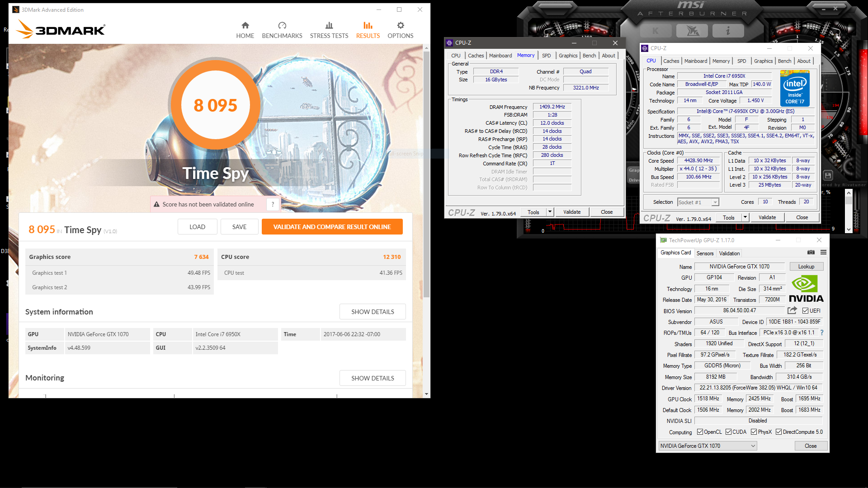Open STRESS TESTS section in 3DMark
Viewport: 868px width, 488px height.
(329, 30)
